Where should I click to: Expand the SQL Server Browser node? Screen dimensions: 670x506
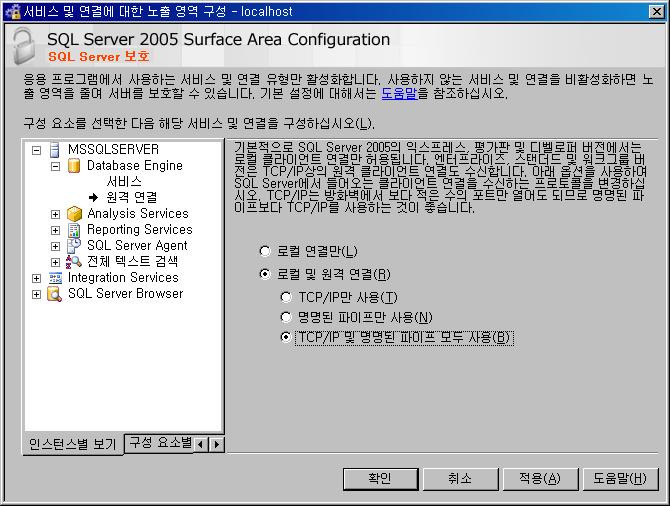(37, 294)
